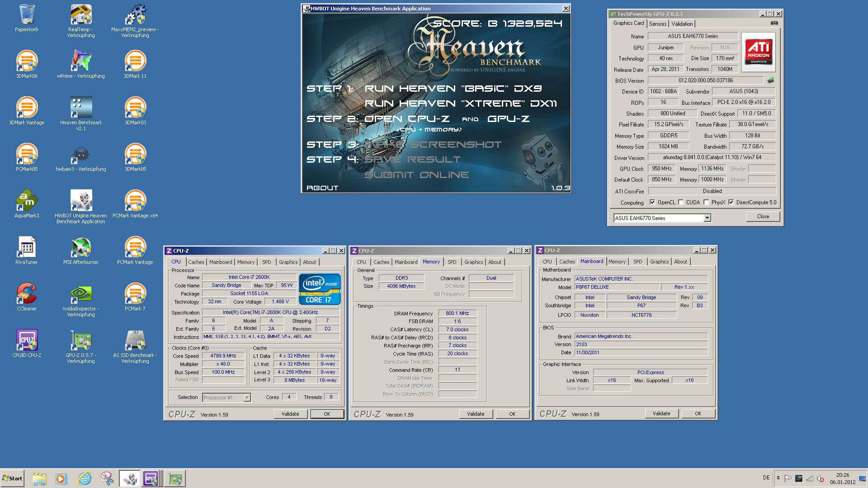Launch wPrime shortcut icon

coord(81,65)
